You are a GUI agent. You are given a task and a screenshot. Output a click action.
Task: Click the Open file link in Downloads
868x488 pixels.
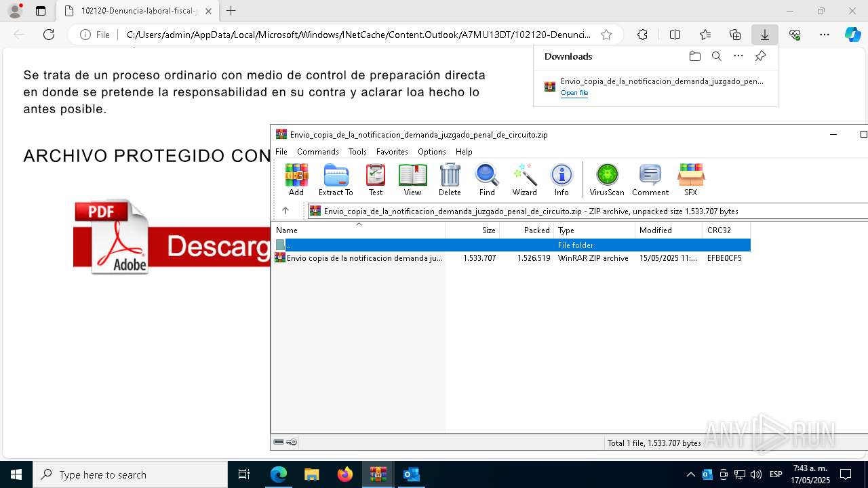574,93
